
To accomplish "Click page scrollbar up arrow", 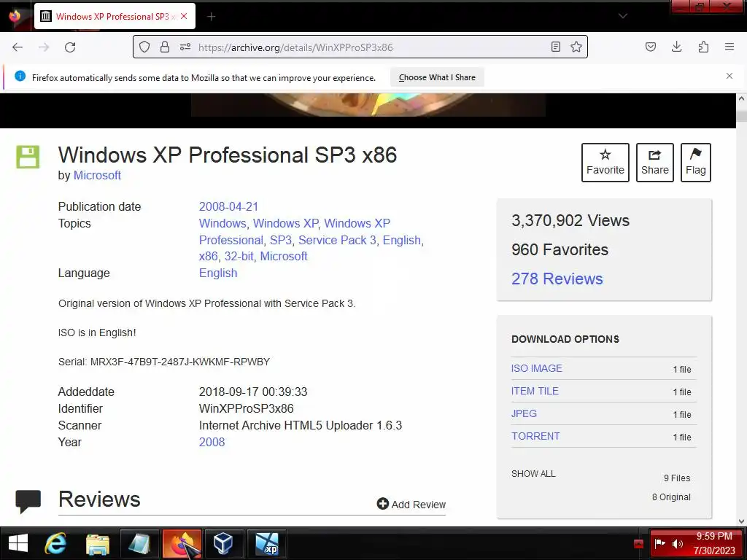I will pyautogui.click(x=741, y=98).
